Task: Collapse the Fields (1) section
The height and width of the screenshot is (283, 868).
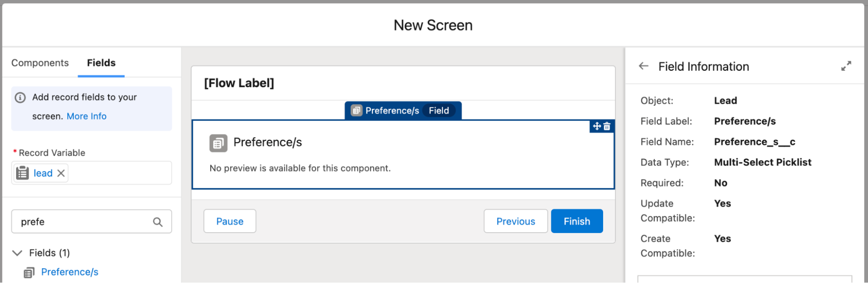Action: 17,253
